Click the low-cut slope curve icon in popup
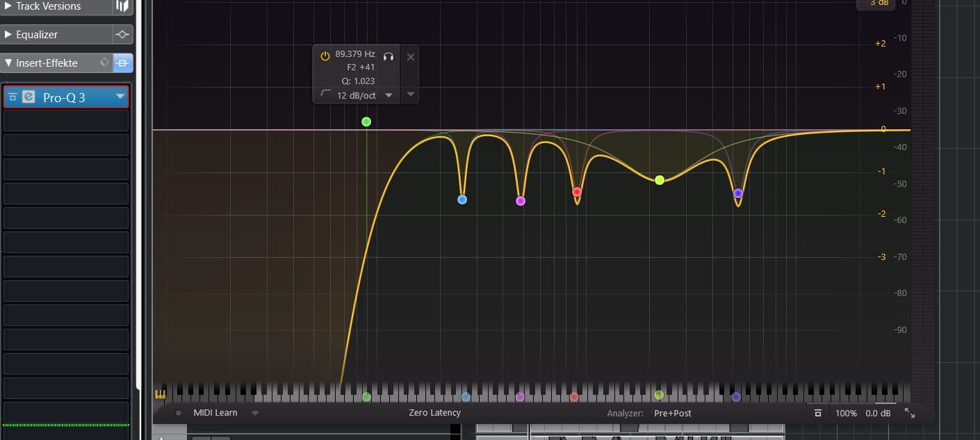The width and height of the screenshot is (980, 440). coord(325,95)
